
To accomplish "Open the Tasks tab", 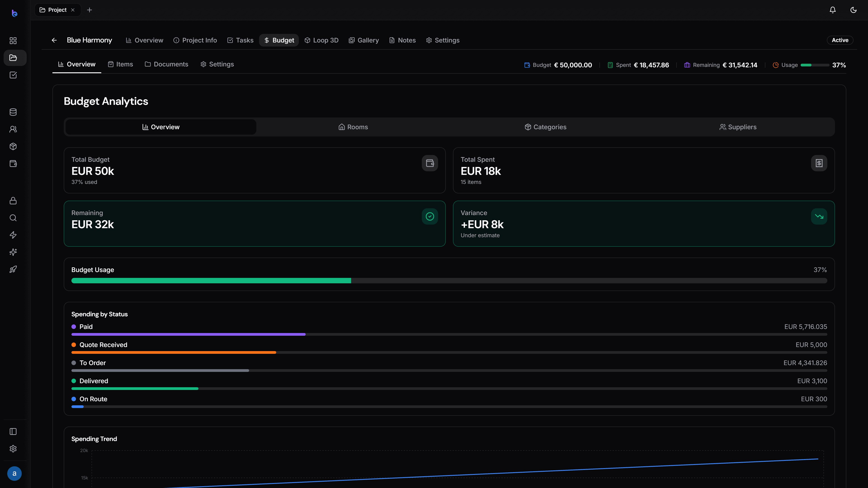I will (x=240, y=40).
